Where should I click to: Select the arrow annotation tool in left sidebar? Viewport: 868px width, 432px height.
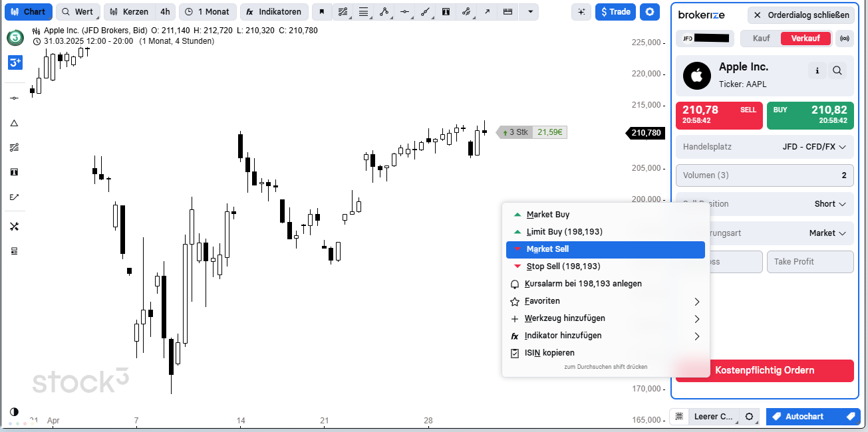click(15, 197)
